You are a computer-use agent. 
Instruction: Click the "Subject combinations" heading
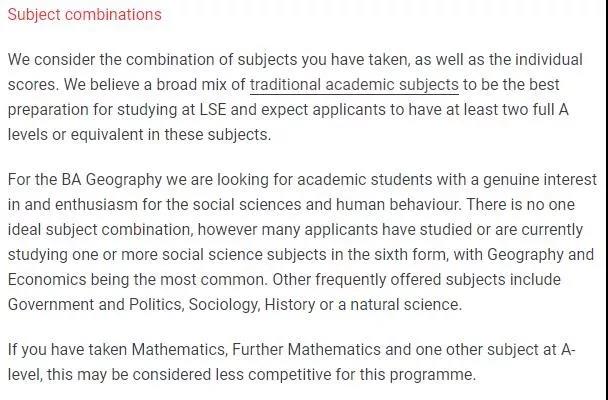coord(85,15)
